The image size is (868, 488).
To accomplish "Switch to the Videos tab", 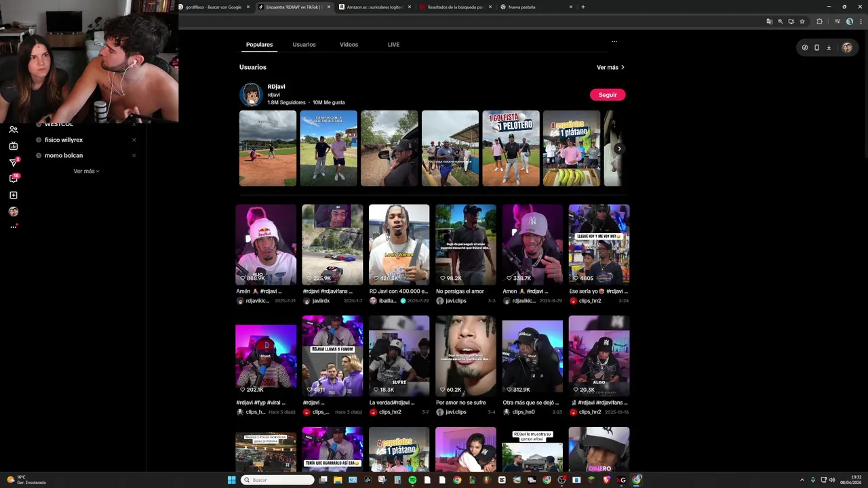I will (x=349, y=45).
